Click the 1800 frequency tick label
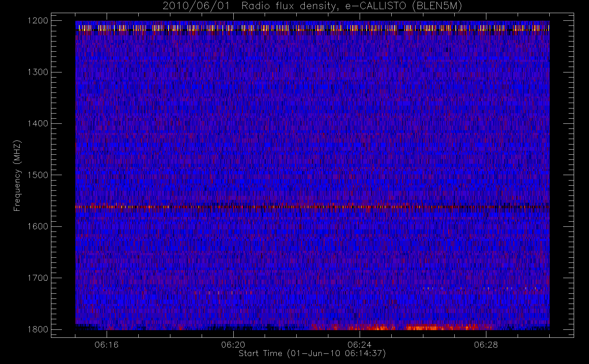The width and height of the screenshot is (589, 364). point(38,329)
